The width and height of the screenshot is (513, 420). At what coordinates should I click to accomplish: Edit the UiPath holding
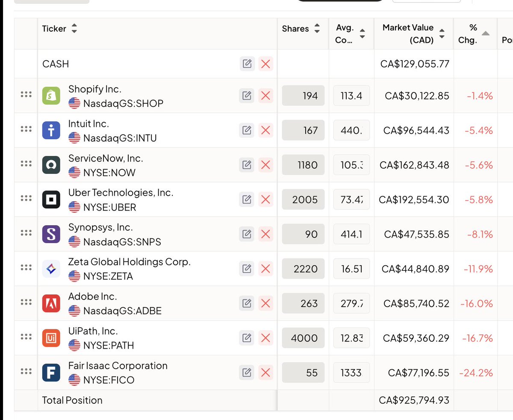(x=247, y=338)
